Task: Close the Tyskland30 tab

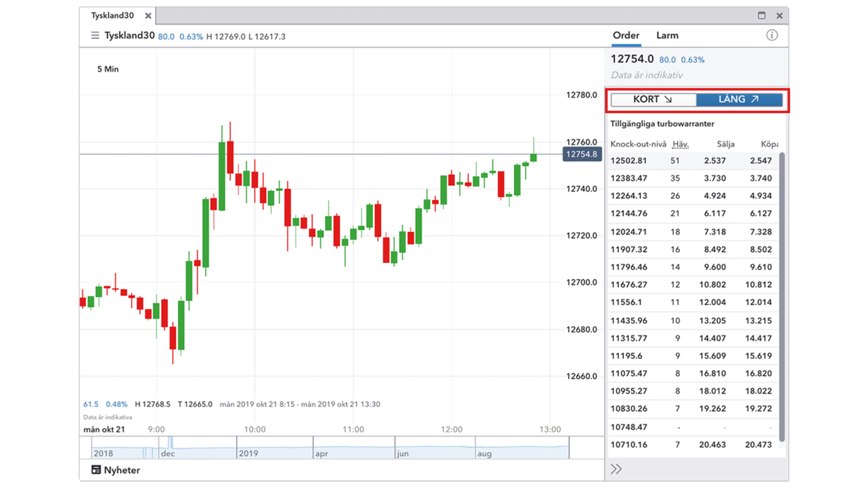Action: pyautogui.click(x=148, y=16)
